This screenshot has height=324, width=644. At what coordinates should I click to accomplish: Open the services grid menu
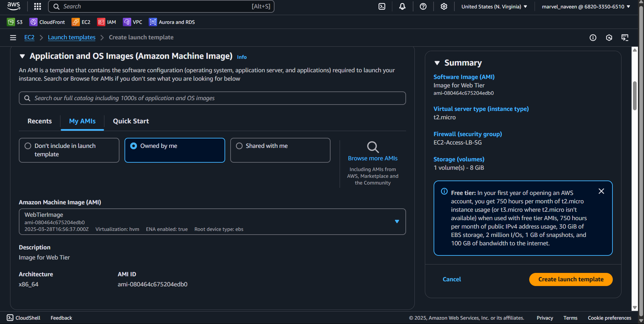point(38,6)
